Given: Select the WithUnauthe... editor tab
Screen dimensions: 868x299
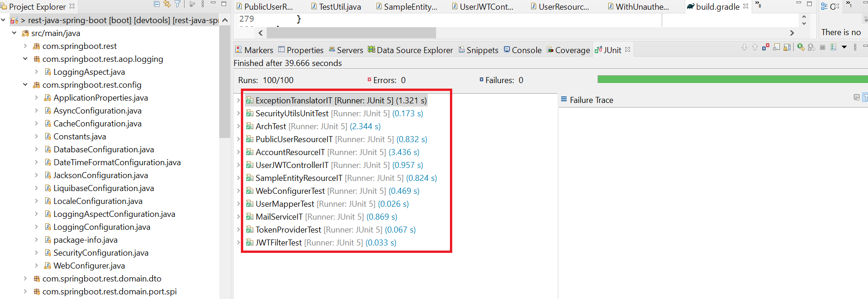Looking at the screenshot, I should 638,6.
